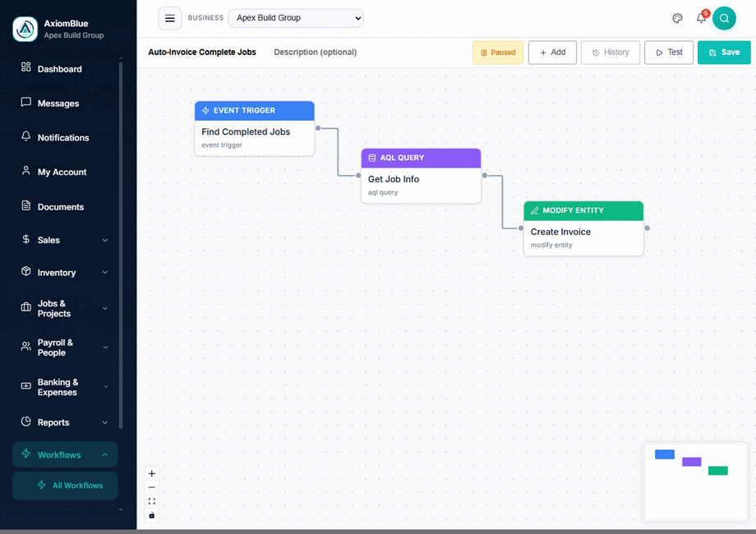Click the My Account person icon
The height and width of the screenshot is (534, 756).
coord(26,171)
